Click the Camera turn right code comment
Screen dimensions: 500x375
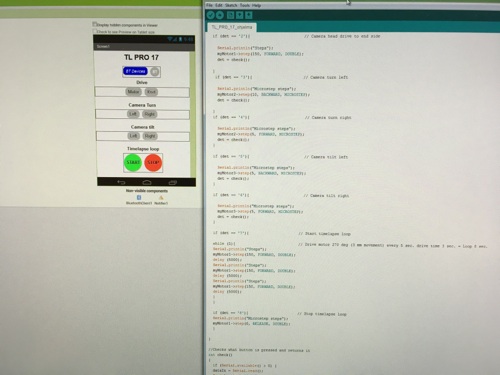point(328,118)
